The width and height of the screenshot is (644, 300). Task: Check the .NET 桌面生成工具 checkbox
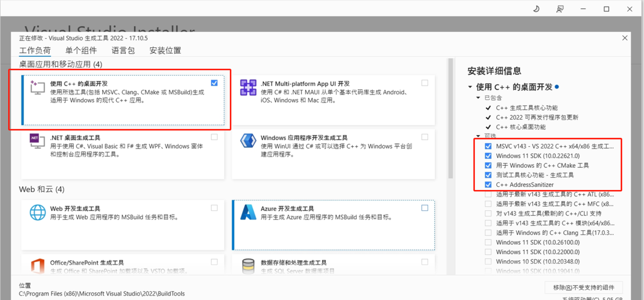(215, 137)
